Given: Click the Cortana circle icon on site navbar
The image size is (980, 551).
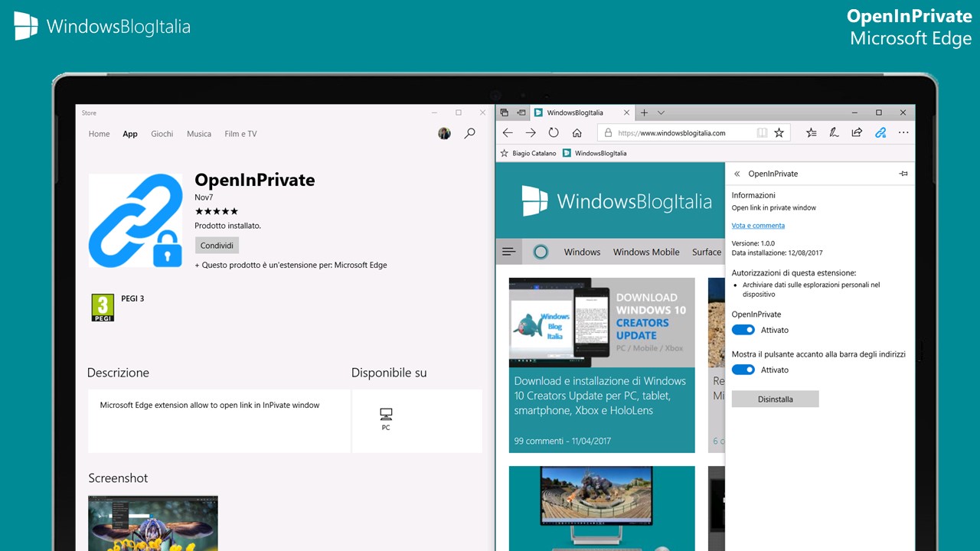Looking at the screenshot, I should click(541, 251).
